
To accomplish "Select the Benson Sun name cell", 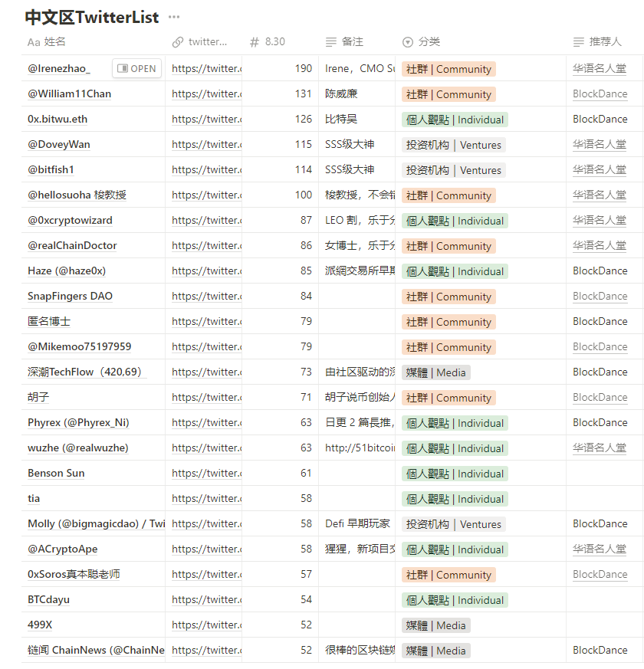I will 93,473.
